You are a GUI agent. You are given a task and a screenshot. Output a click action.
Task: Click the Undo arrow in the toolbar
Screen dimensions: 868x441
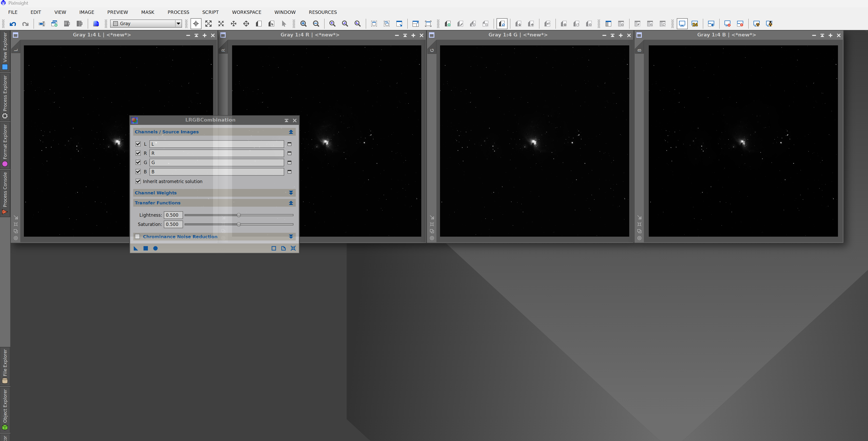coord(13,24)
